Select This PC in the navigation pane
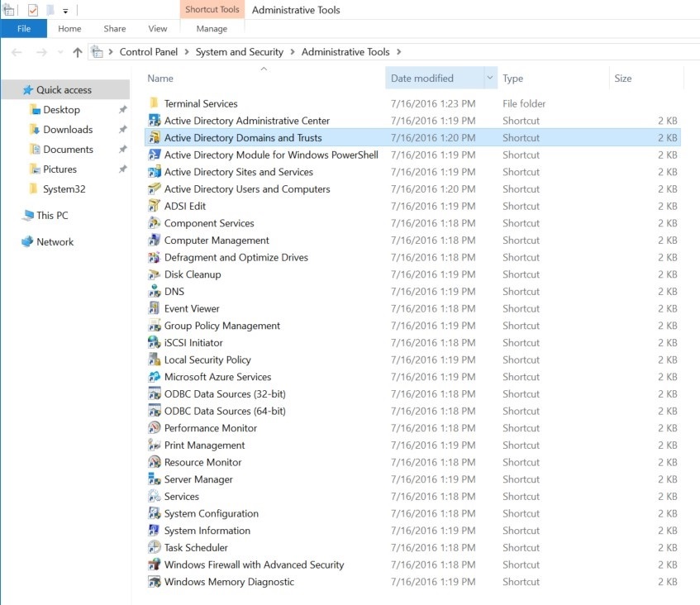Screen dimensions: 700x605 pyautogui.click(x=52, y=216)
